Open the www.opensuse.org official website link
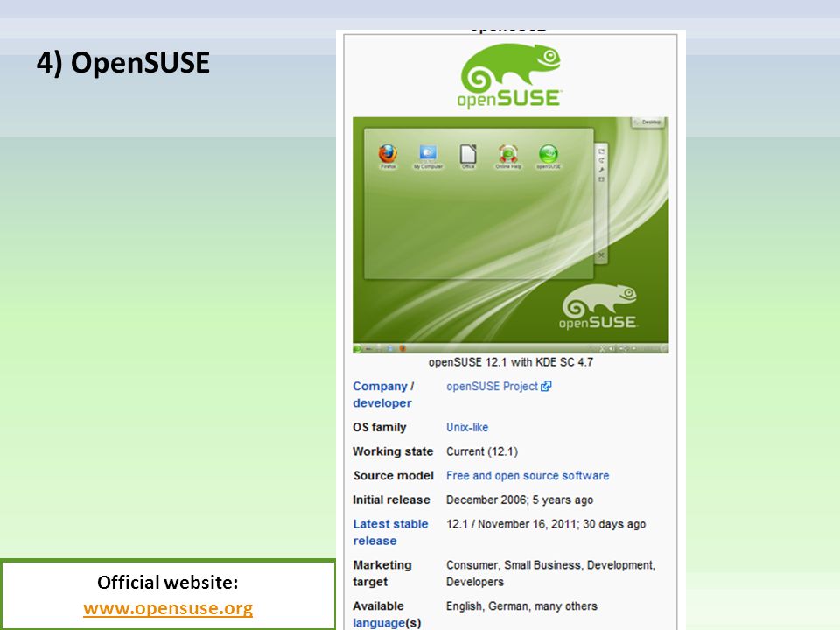The height and width of the screenshot is (630, 840). click(x=168, y=608)
